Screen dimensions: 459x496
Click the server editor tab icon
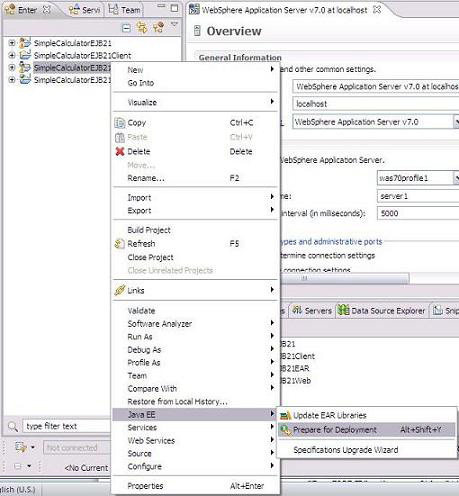[x=194, y=9]
